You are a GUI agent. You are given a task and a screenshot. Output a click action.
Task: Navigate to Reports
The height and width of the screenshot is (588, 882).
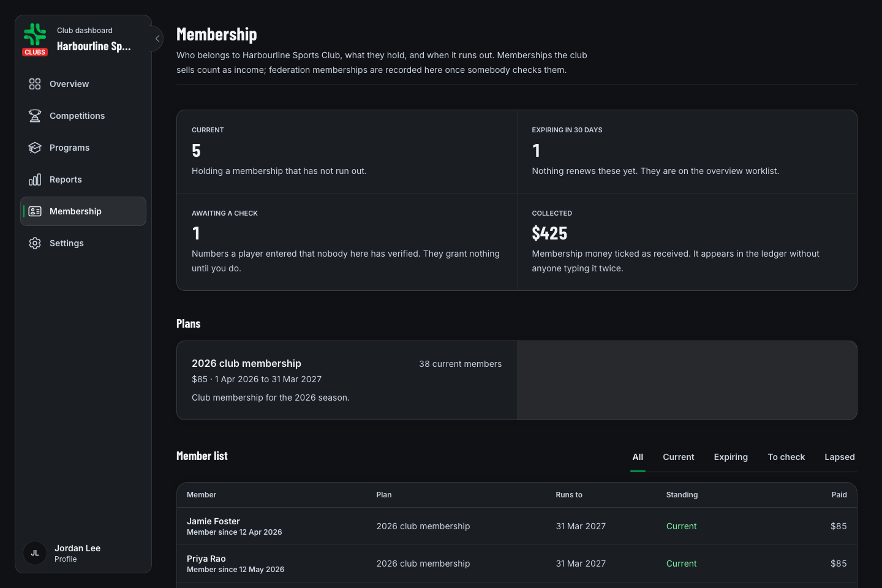83,179
